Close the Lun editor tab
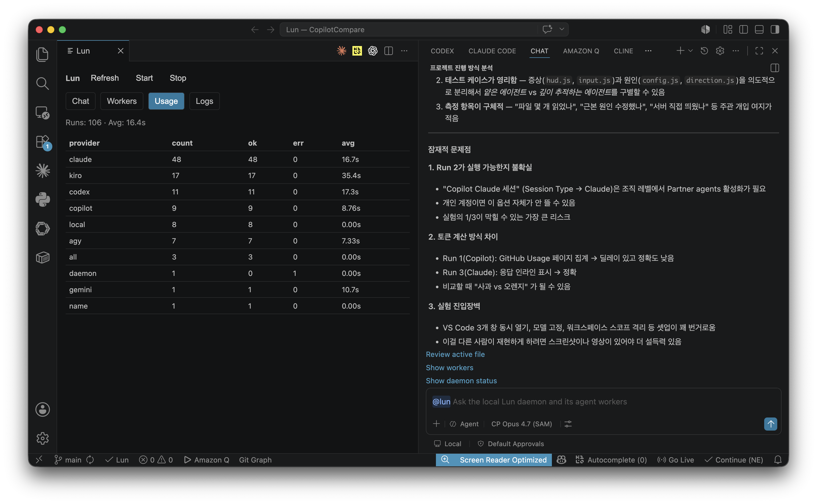The height and width of the screenshot is (504, 817). click(121, 51)
